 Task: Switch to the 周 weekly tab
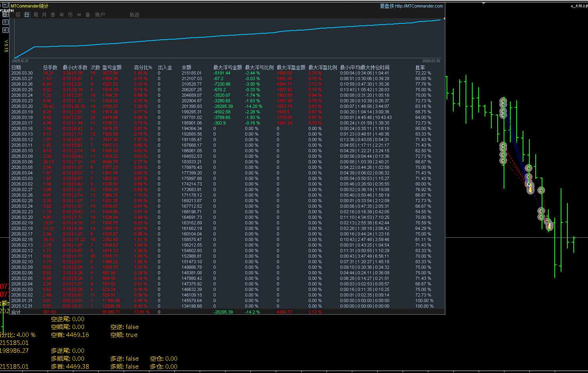point(36,15)
